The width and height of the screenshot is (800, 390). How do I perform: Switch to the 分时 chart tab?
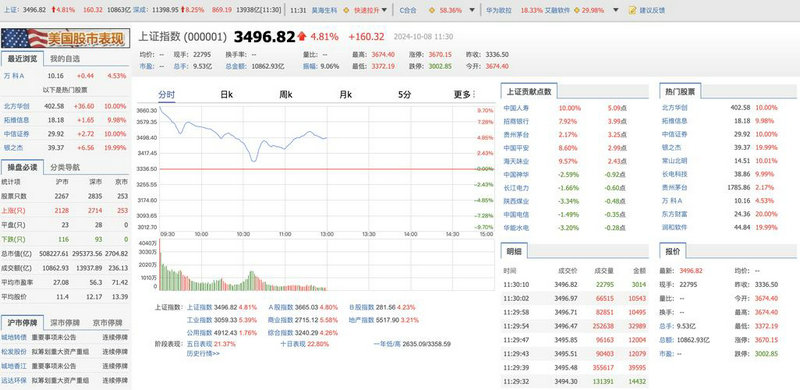click(167, 94)
